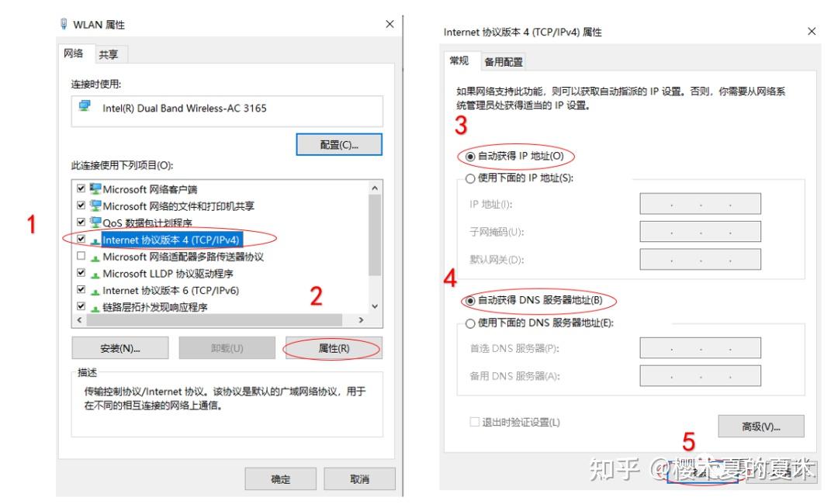Uncheck Internet 协议版本 4 (TCP/IPv4) checkbox

(x=81, y=239)
